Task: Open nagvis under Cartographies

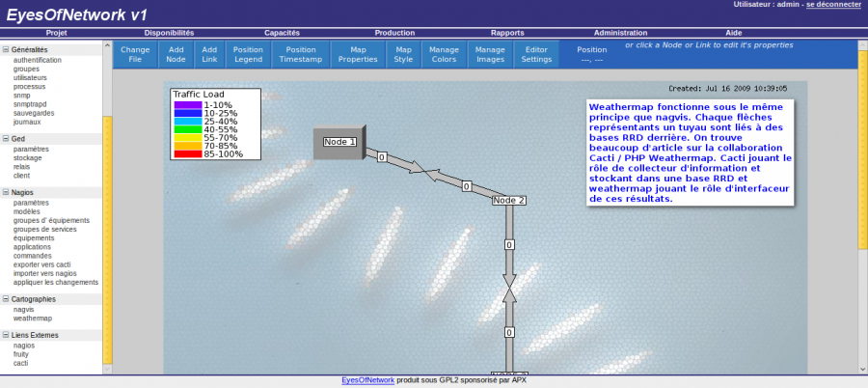Action: pyautogui.click(x=24, y=310)
